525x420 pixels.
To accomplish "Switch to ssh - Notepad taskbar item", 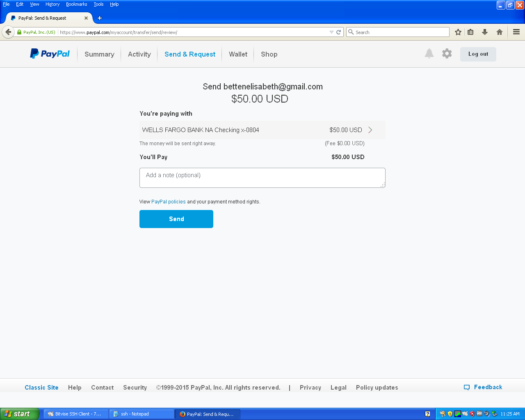I will pos(142,414).
